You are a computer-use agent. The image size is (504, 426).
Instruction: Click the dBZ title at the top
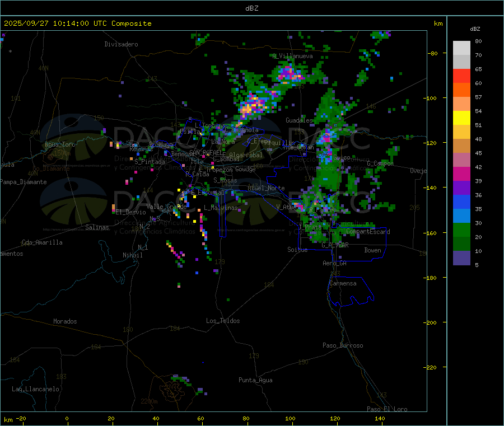click(x=251, y=8)
